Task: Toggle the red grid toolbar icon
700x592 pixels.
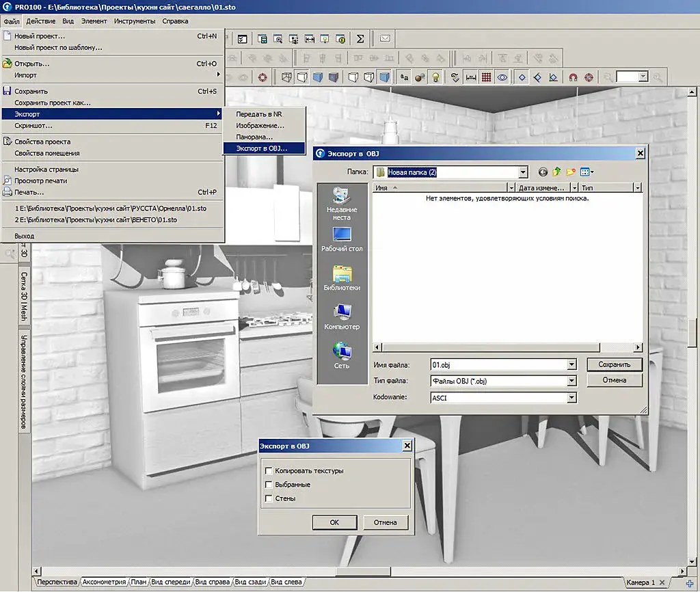Action: point(487,77)
